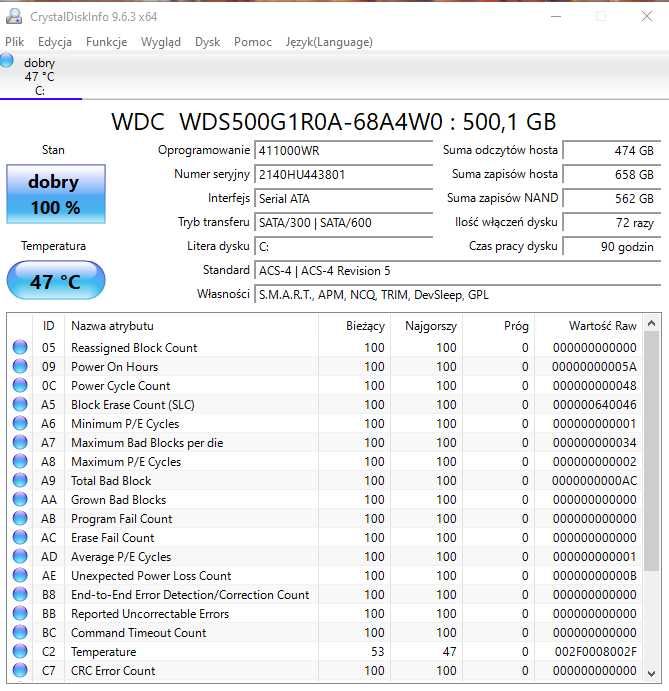Image resolution: width=669 pixels, height=691 pixels.
Task: Click status orb for Power On Hours
Action: (20, 366)
